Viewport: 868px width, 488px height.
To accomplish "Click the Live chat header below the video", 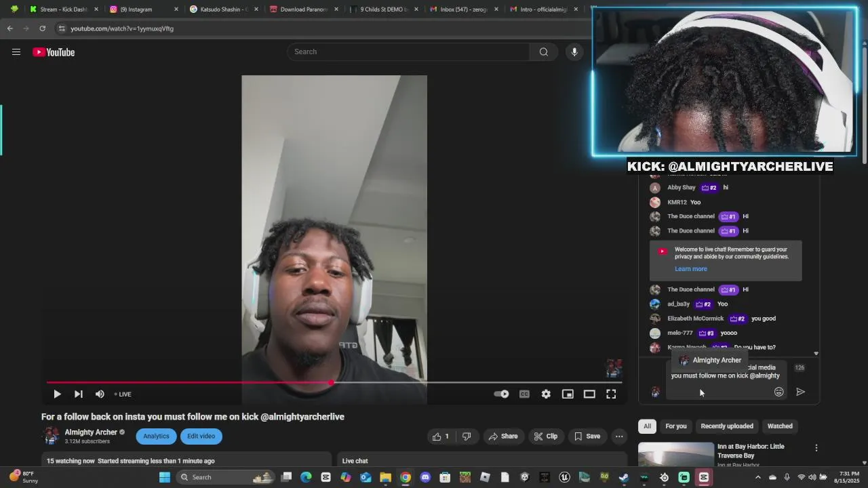I will tap(355, 461).
